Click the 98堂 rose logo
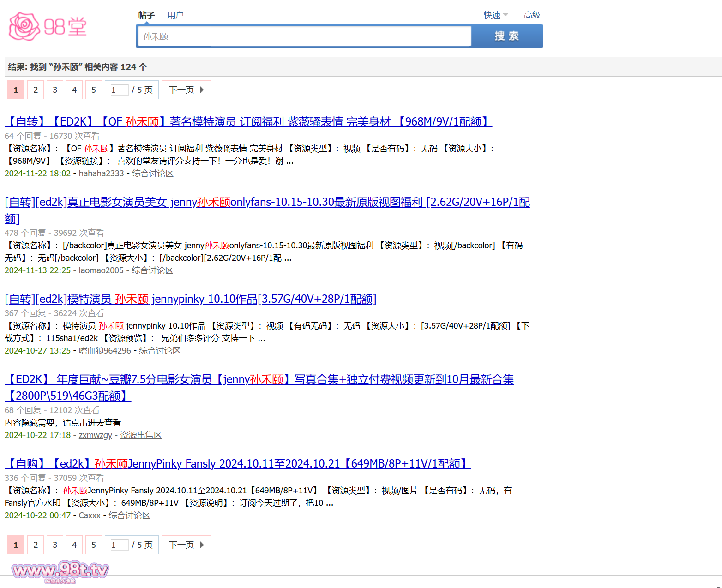This screenshot has width=722, height=588. tap(48, 26)
